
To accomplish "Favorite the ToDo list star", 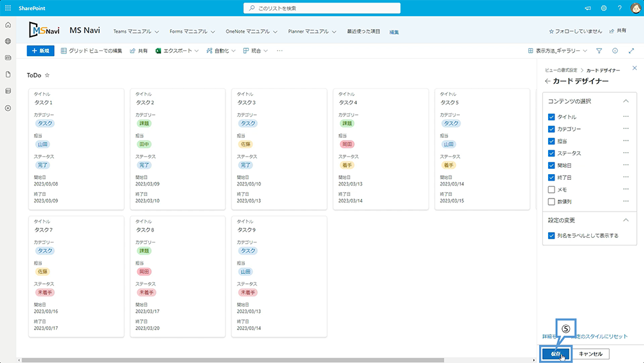I will click(x=47, y=75).
